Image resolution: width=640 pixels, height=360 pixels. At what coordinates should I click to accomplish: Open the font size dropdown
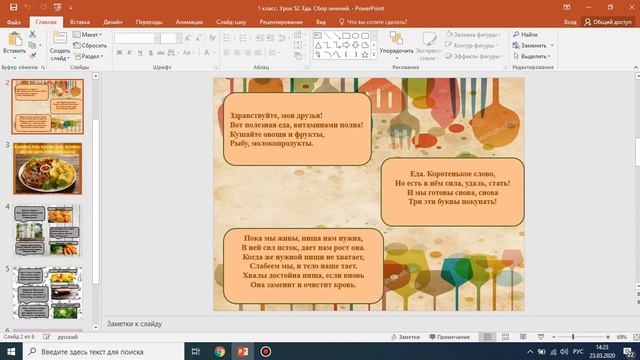(x=179, y=38)
